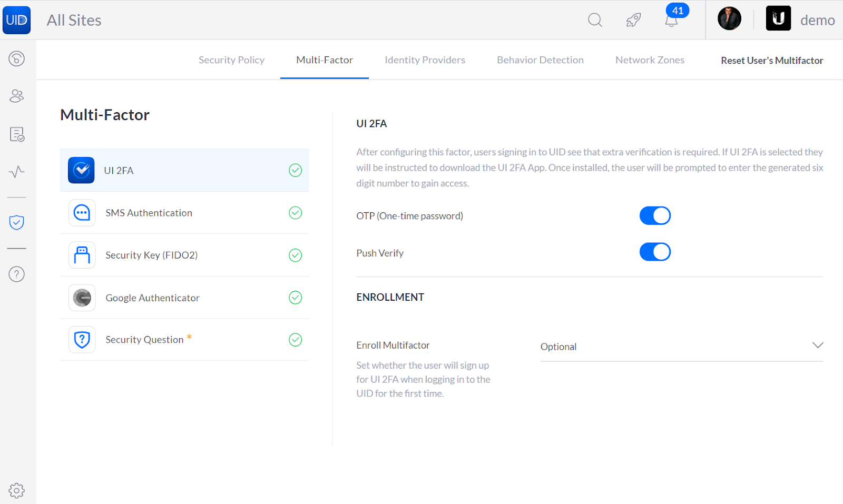This screenshot has height=504, width=843.
Task: Select the Security Key (FIDO2) label
Action: (151, 255)
